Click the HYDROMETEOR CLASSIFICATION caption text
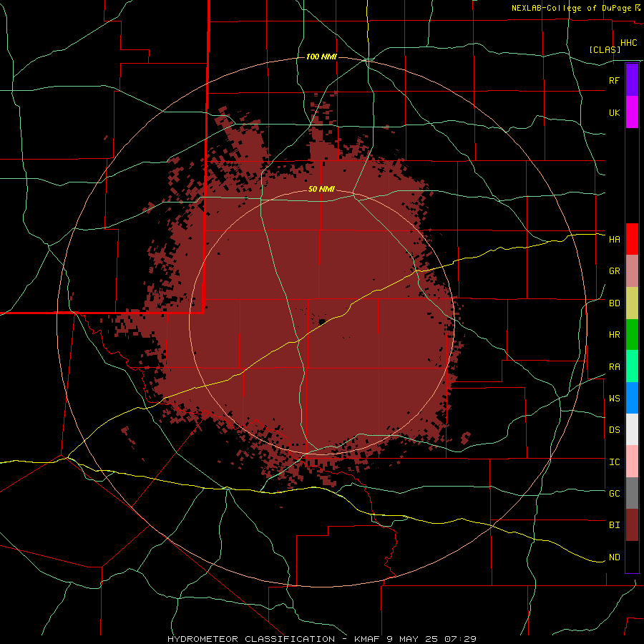 tap(251, 639)
